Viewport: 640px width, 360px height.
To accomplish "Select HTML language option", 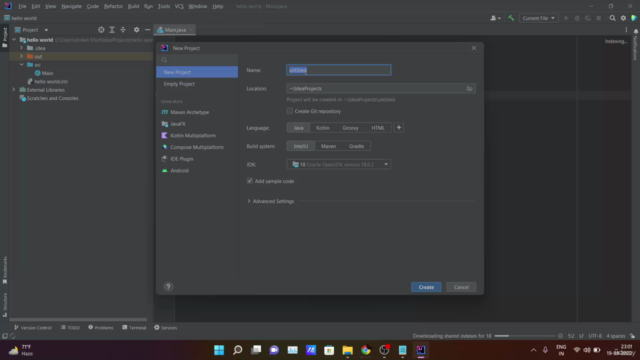I will tap(378, 128).
